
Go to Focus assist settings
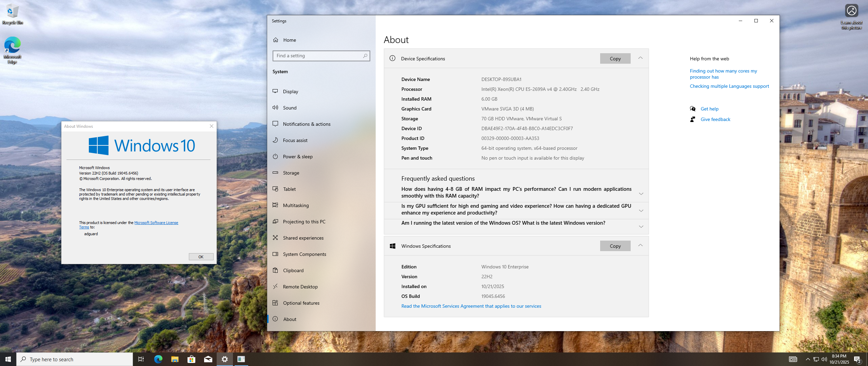pyautogui.click(x=295, y=140)
